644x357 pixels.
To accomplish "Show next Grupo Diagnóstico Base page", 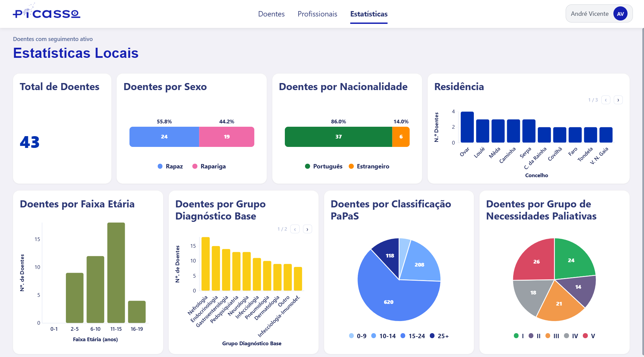I will coord(307,229).
